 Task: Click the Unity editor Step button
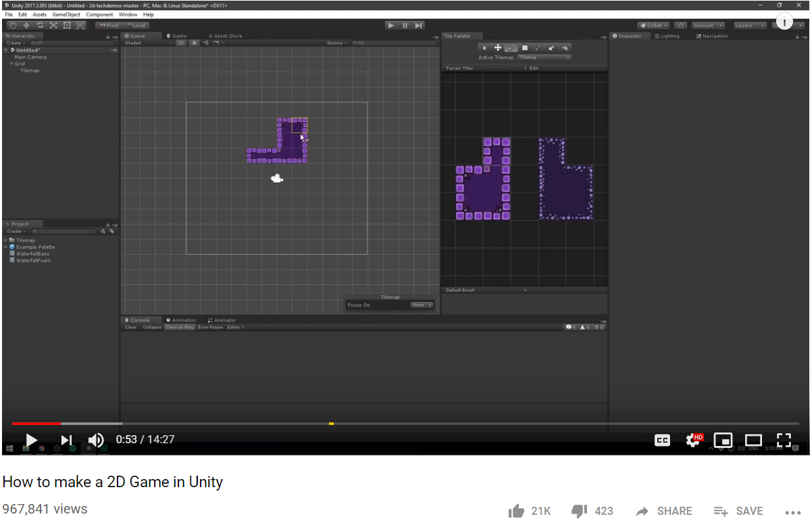(x=419, y=26)
